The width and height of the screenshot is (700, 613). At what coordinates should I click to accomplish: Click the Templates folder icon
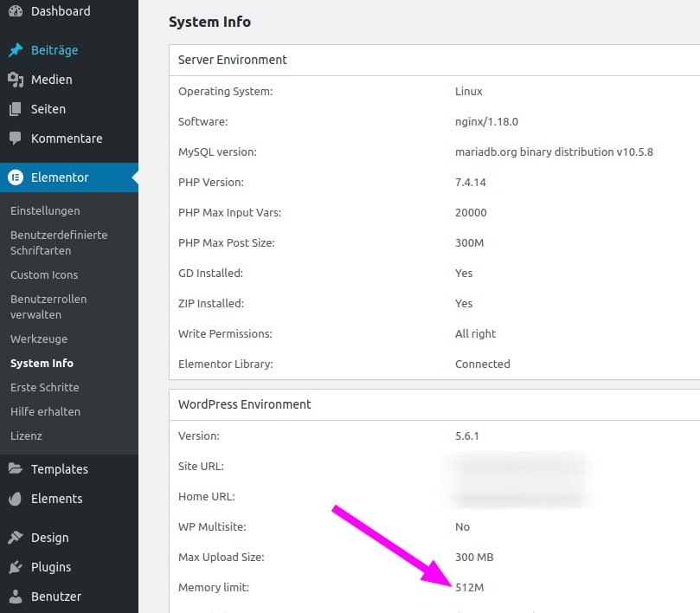[16, 468]
